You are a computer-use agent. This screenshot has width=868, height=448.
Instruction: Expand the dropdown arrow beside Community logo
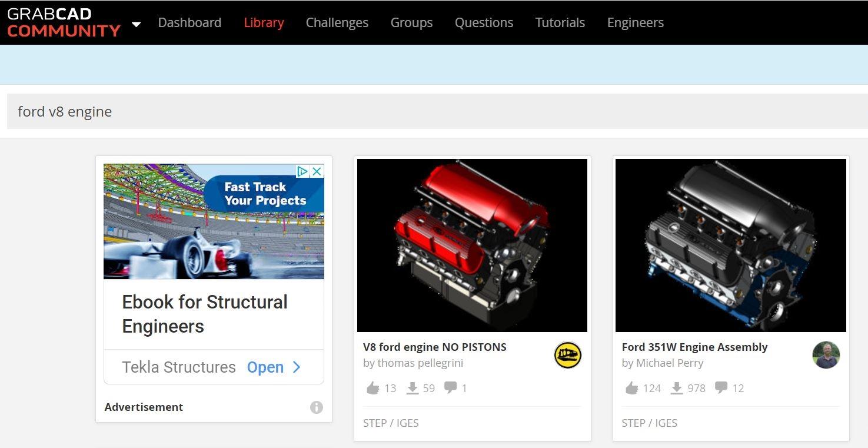pos(136,24)
